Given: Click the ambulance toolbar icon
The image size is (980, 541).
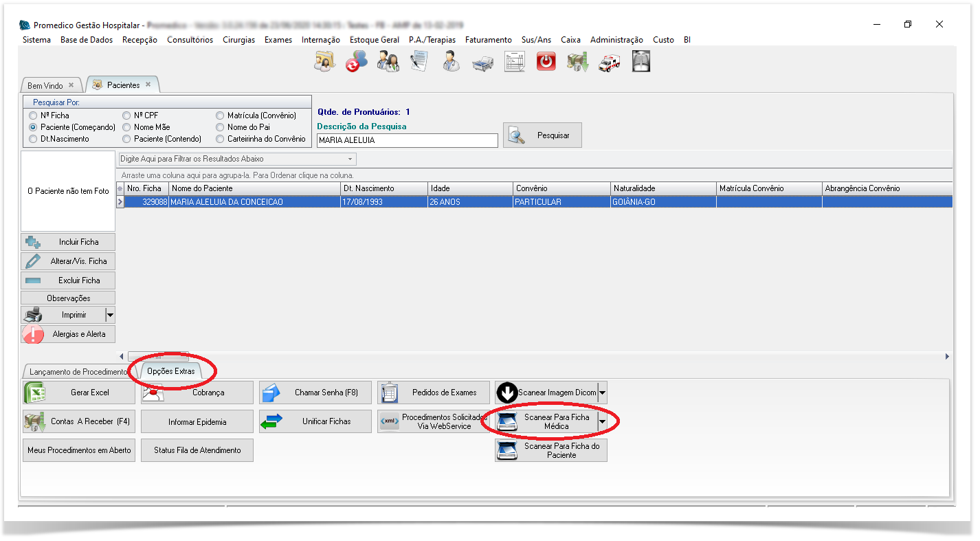Looking at the screenshot, I should (609, 62).
